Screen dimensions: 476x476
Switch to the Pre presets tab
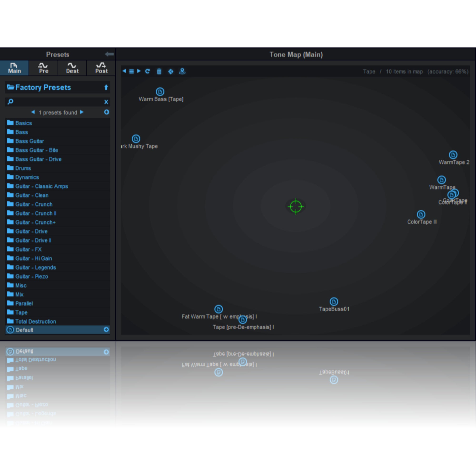point(43,68)
